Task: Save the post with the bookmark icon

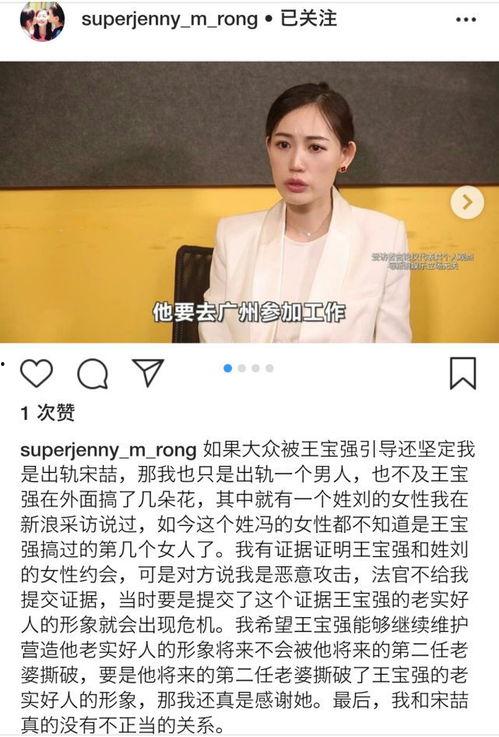Action: 463,374
